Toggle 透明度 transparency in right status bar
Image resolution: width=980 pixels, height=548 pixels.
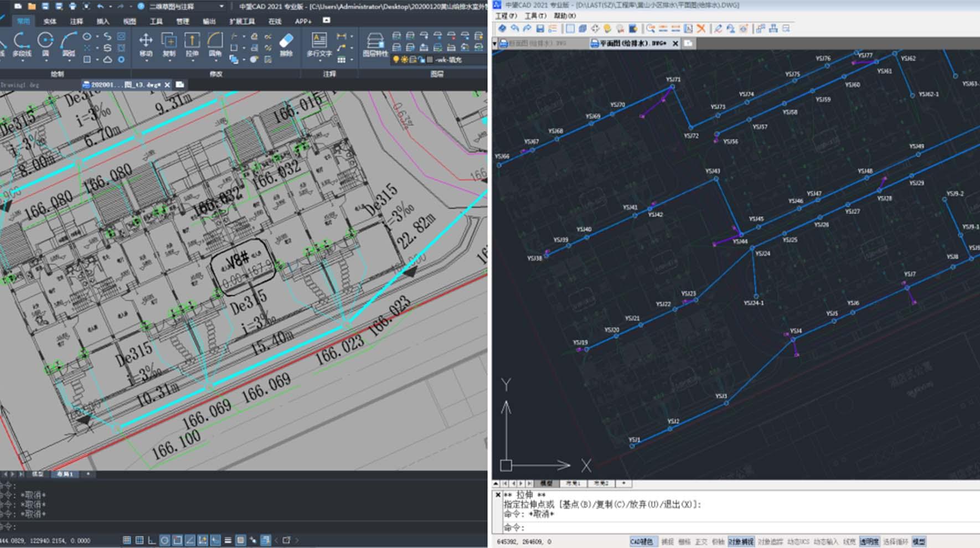coord(869,541)
